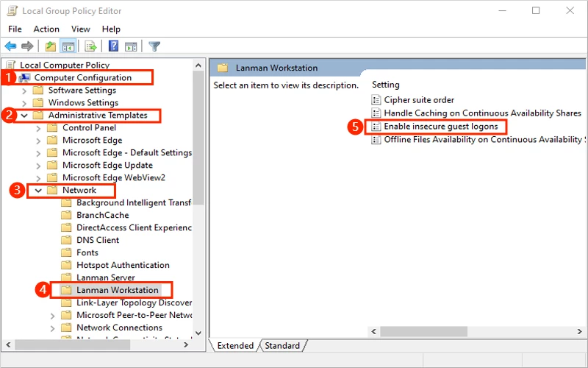The height and width of the screenshot is (368, 588).
Task: Toggle Show/Hide Action Pane icon
Action: click(x=131, y=46)
